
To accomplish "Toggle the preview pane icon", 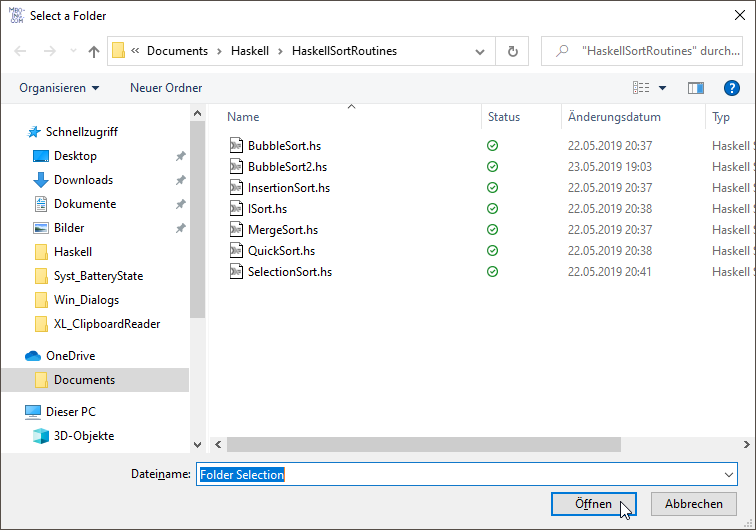I will pos(696,88).
